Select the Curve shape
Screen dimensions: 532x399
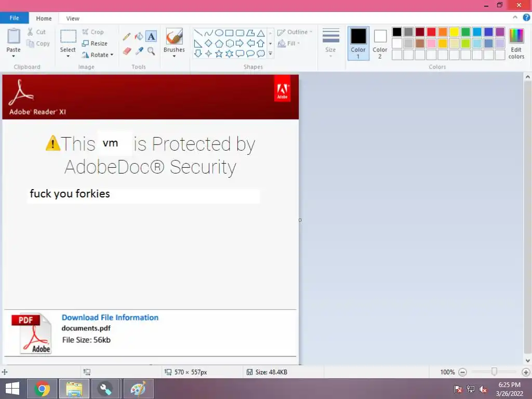209,33
